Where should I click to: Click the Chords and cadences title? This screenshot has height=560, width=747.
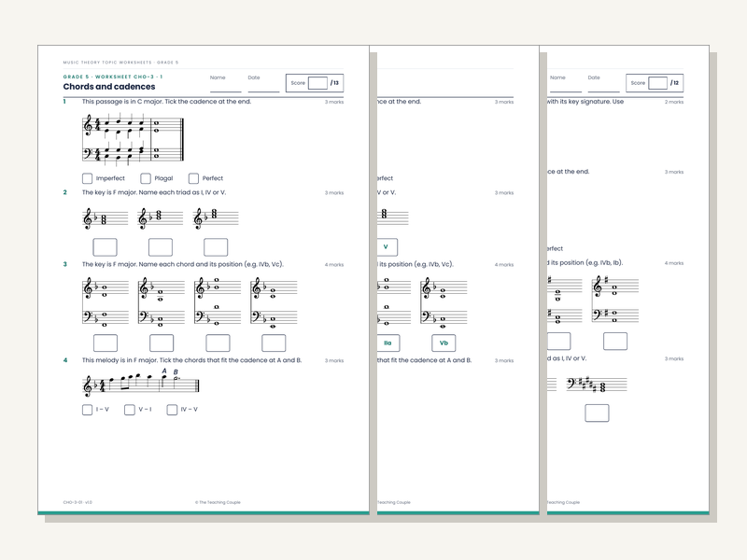click(x=109, y=87)
